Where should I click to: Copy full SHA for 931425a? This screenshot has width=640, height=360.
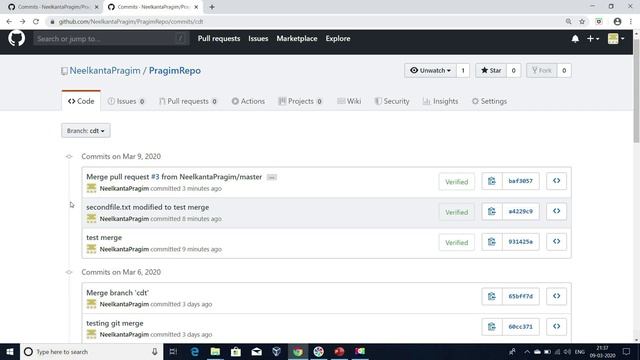pos(492,242)
